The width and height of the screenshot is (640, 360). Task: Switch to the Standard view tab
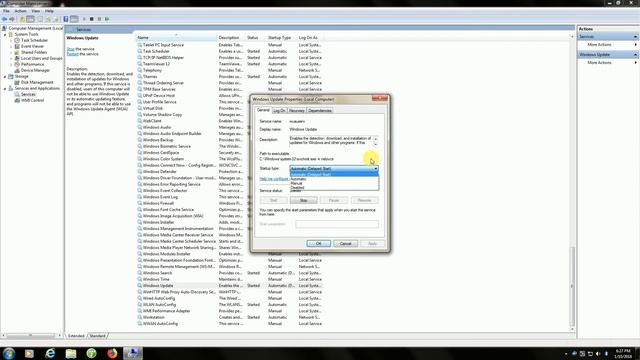point(98,336)
